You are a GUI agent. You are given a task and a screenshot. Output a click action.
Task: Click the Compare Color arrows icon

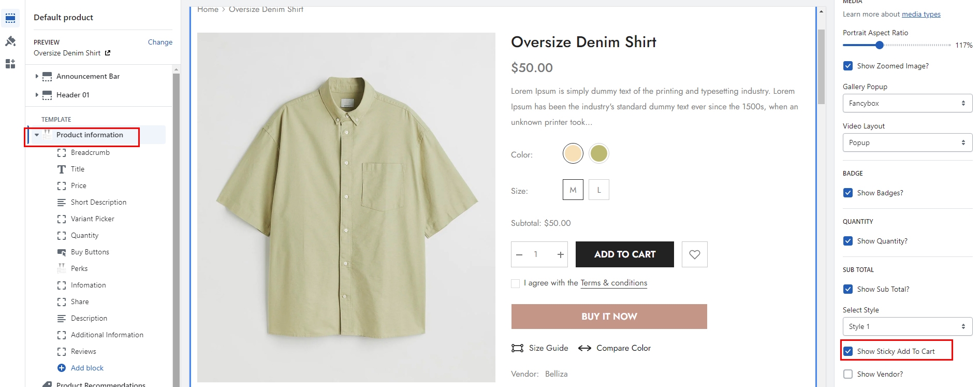point(584,348)
